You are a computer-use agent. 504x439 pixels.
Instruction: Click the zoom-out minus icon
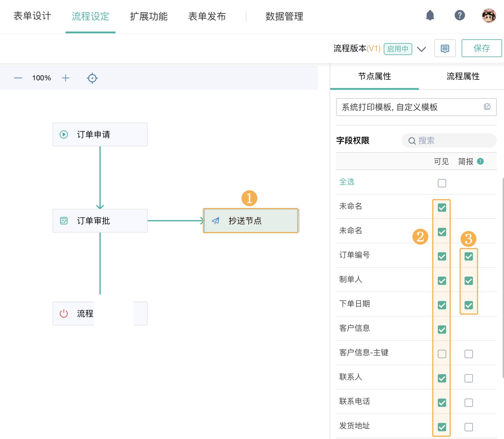tap(18, 78)
